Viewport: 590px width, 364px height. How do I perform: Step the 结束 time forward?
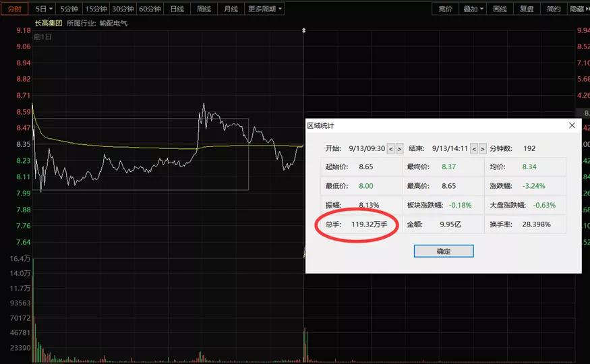[482, 149]
